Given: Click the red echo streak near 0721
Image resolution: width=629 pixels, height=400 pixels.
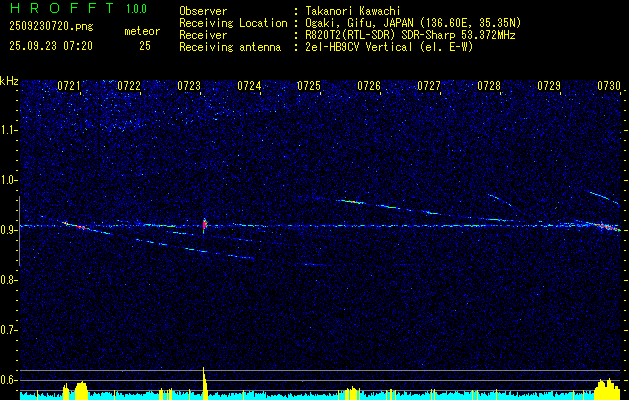Looking at the screenshot, I should (x=81, y=227).
